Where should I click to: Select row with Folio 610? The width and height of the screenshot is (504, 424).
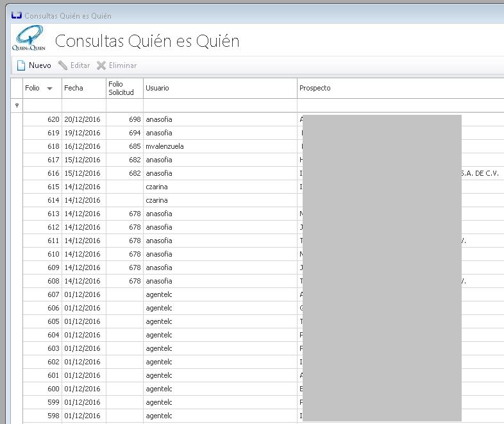[264, 254]
